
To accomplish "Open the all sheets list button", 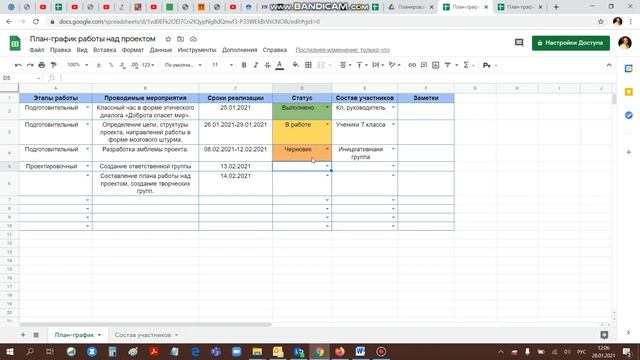I will 36,335.
